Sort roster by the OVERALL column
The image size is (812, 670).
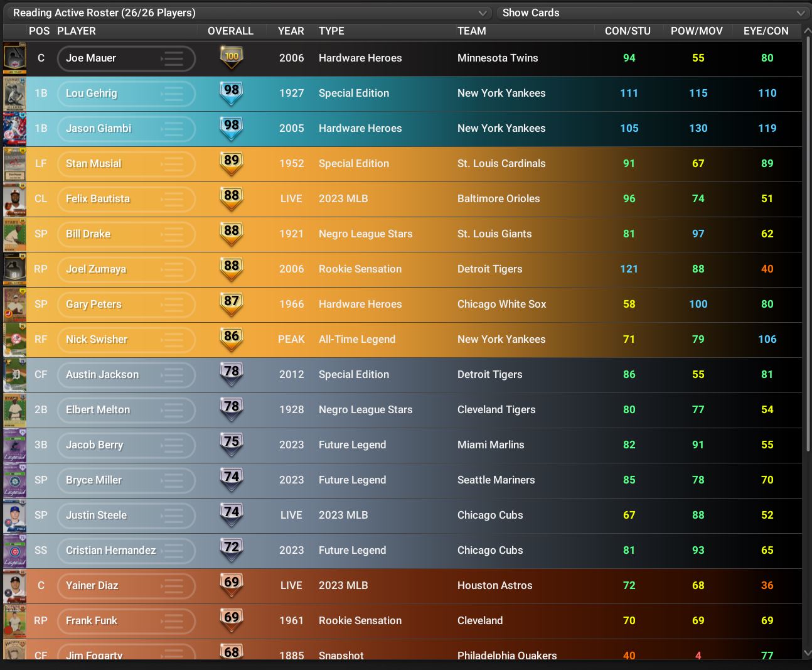[x=230, y=31]
